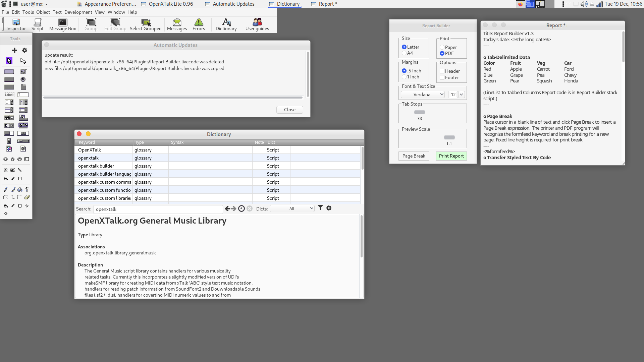Choose the File menu control tool
644x362 pixels.
(23, 118)
